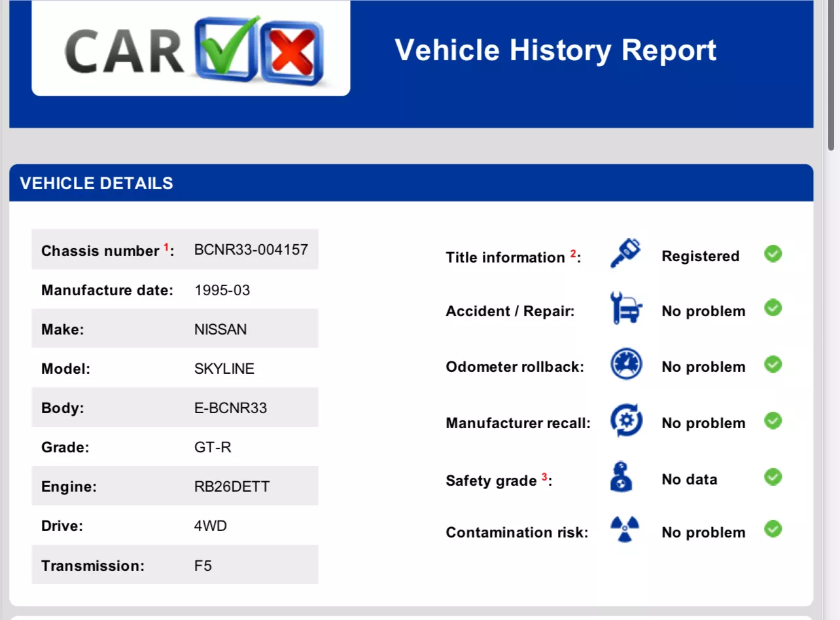This screenshot has width=840, height=620.
Task: Click the VEHICLE DETAILS section header
Action: point(411,183)
